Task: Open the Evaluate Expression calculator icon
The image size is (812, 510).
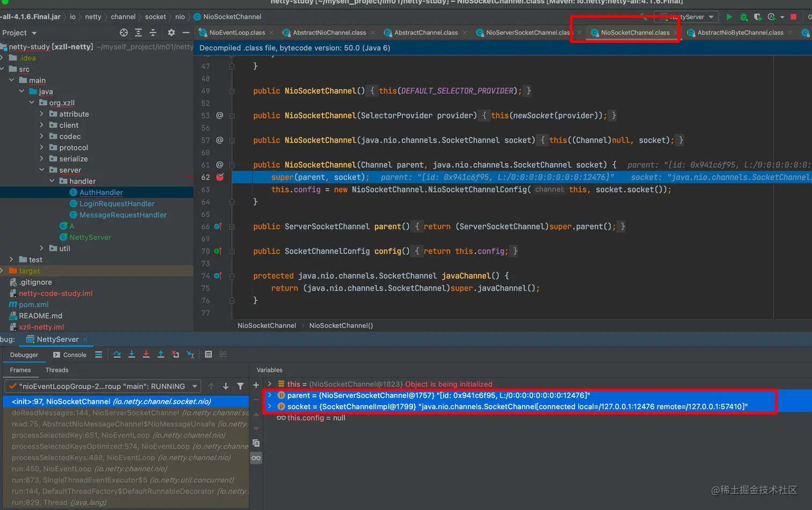Action: (x=208, y=354)
